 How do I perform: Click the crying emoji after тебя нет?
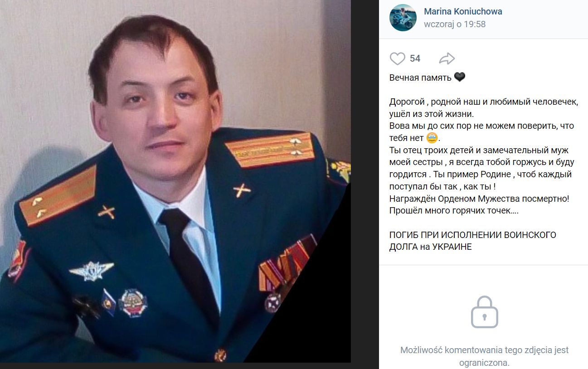[433, 138]
